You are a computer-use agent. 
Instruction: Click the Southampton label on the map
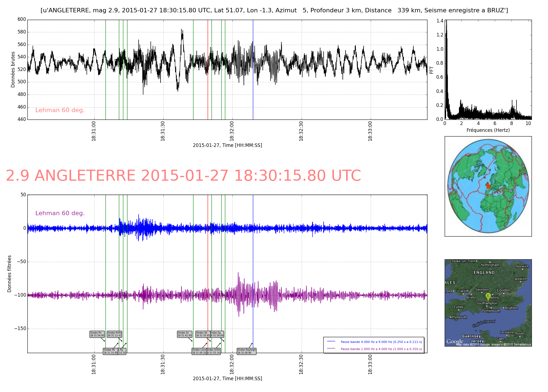click(x=487, y=303)
